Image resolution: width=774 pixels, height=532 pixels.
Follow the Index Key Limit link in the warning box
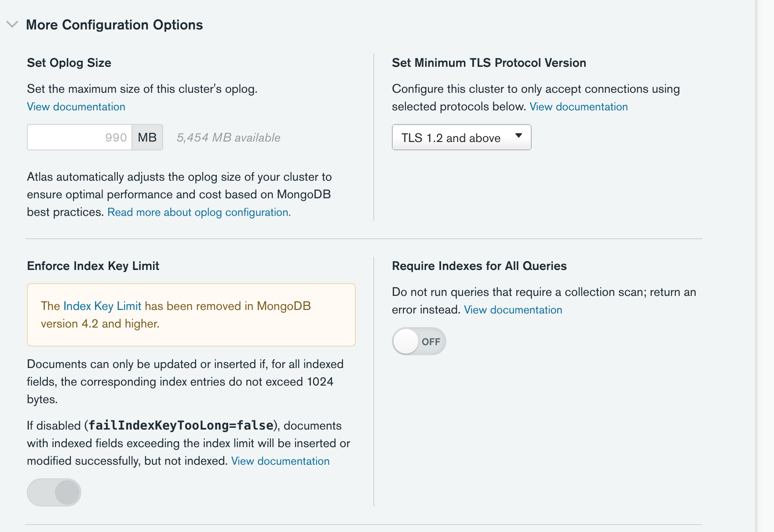tap(103, 306)
